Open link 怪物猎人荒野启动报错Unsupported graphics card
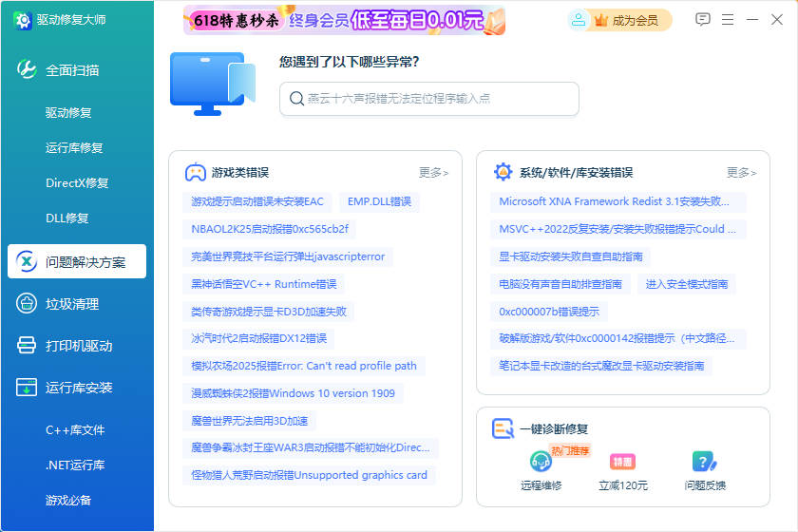Viewport: 798px width, 532px height. (x=309, y=476)
